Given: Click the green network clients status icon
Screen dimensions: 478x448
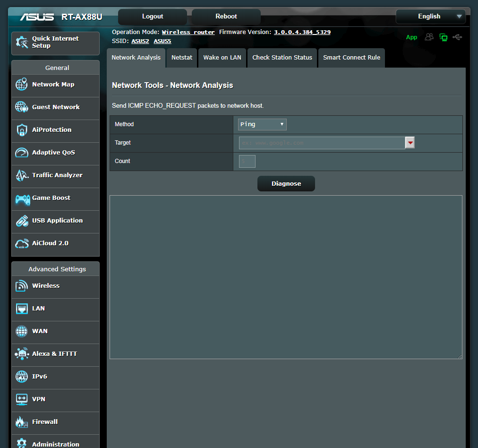Looking at the screenshot, I should coord(443,37).
